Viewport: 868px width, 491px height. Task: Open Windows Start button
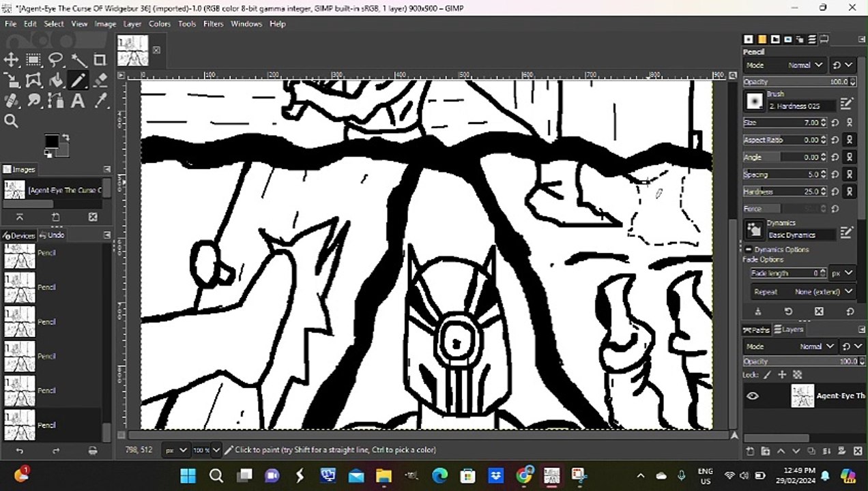188,475
